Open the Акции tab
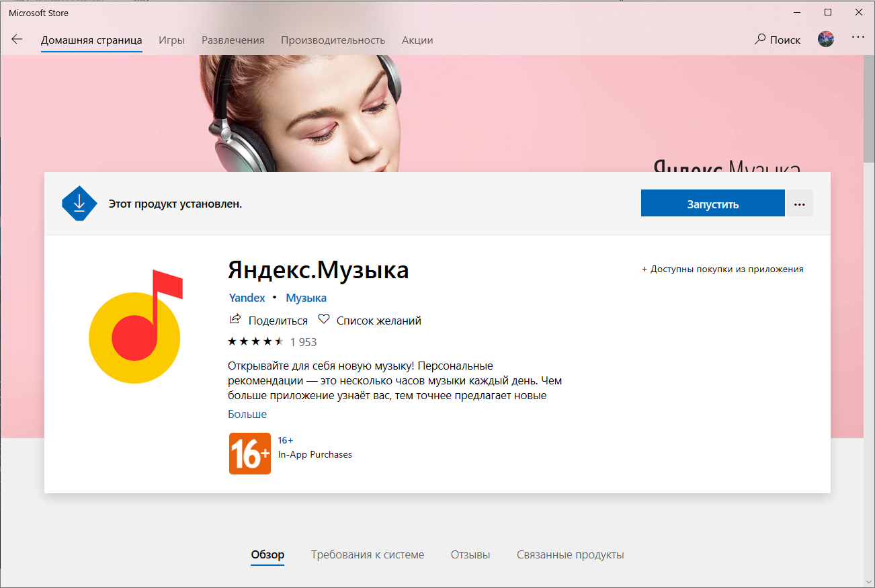875x588 pixels. pos(417,40)
